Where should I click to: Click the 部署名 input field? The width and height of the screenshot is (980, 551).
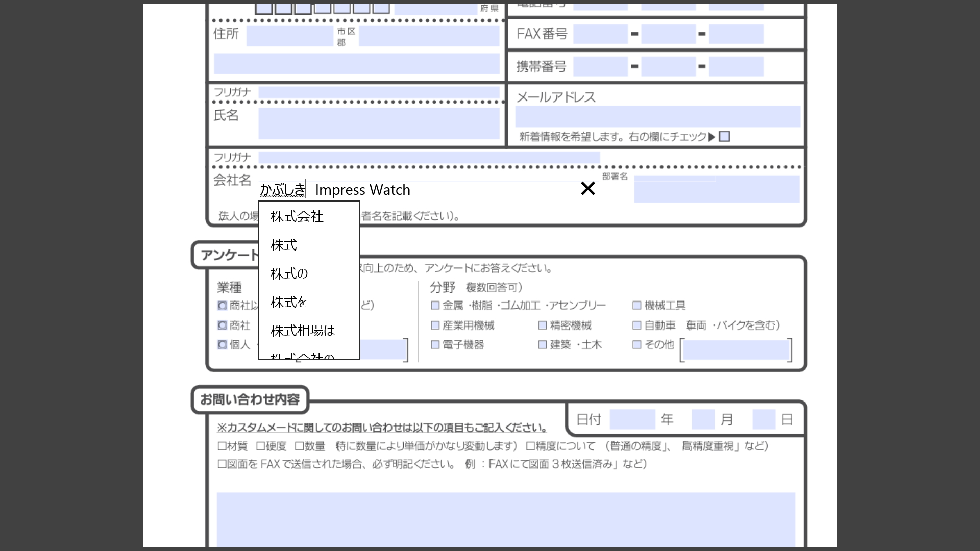pyautogui.click(x=717, y=189)
